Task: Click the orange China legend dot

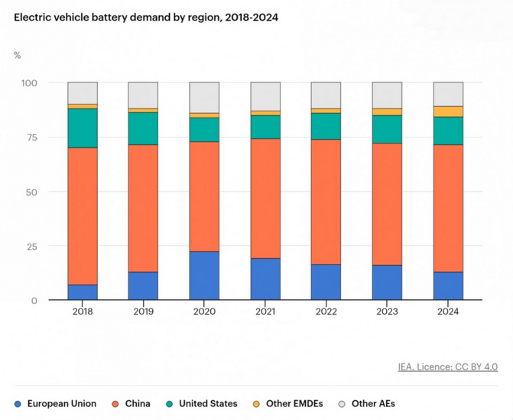Action: (x=114, y=403)
